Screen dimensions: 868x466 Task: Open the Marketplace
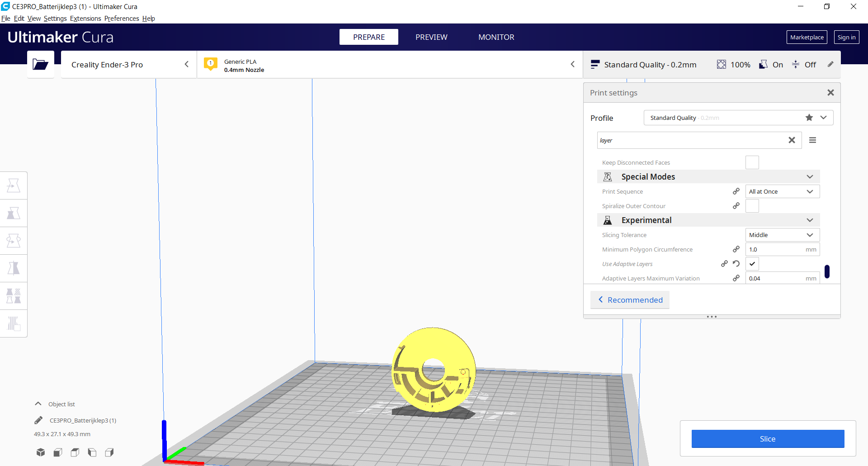point(807,37)
